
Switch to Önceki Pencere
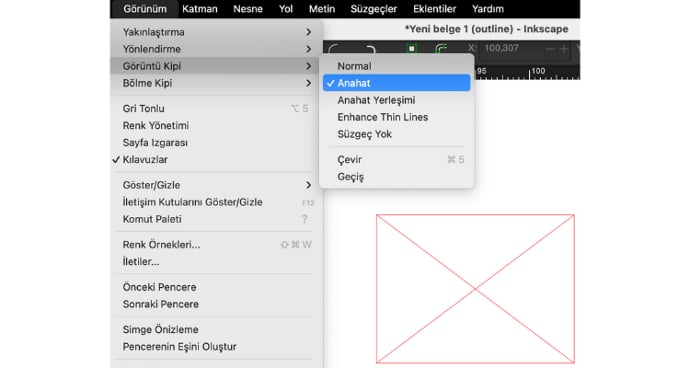click(217, 287)
